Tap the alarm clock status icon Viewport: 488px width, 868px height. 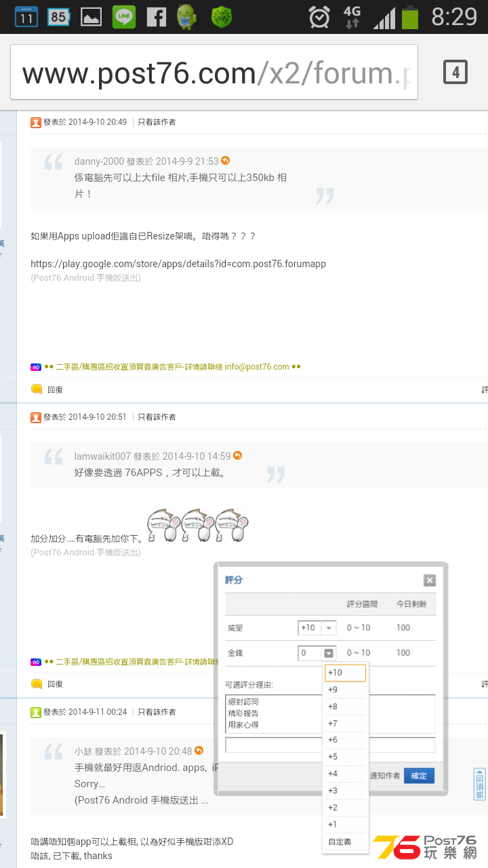click(x=319, y=16)
